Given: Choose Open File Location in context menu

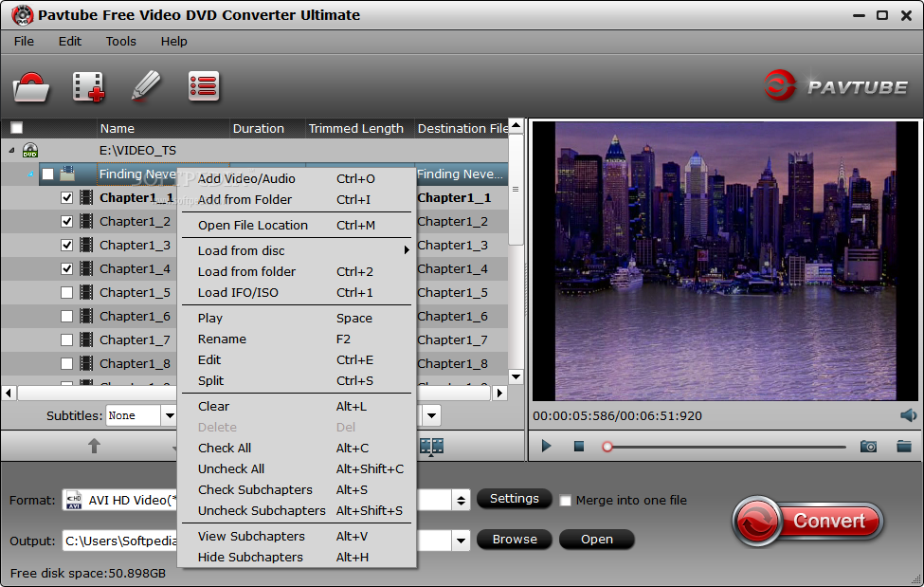Looking at the screenshot, I should (297, 225).
